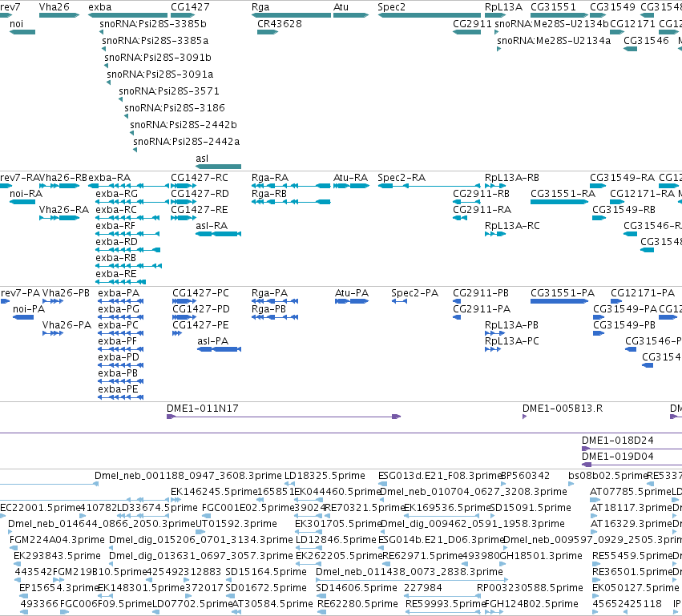Click the Vha26-RA transcript label
This screenshot has width=682, height=616.
64,210
